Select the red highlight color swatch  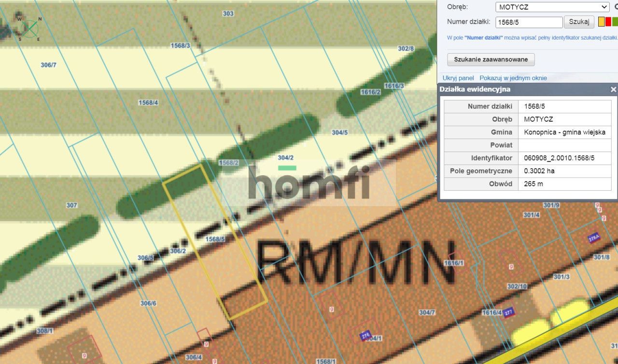608,22
